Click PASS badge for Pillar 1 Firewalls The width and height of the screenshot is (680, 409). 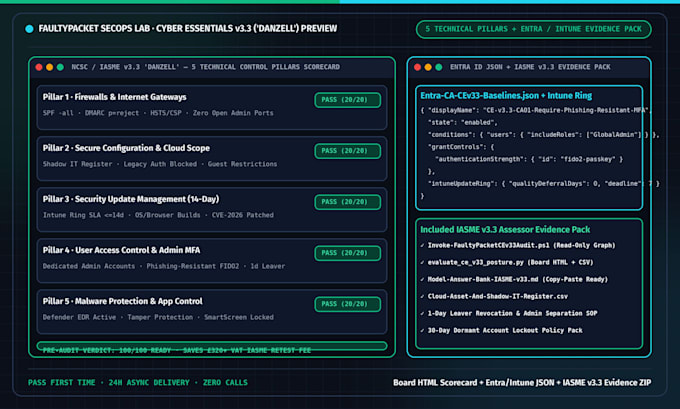347,100
